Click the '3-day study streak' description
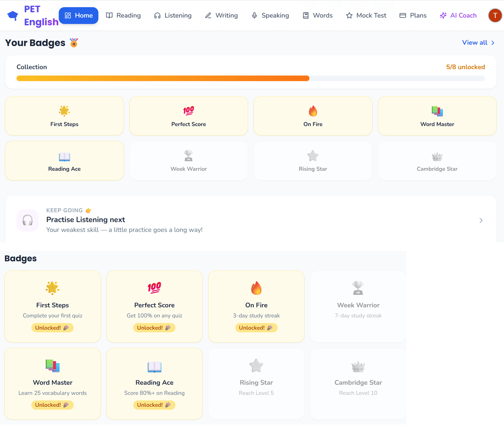 256,316
